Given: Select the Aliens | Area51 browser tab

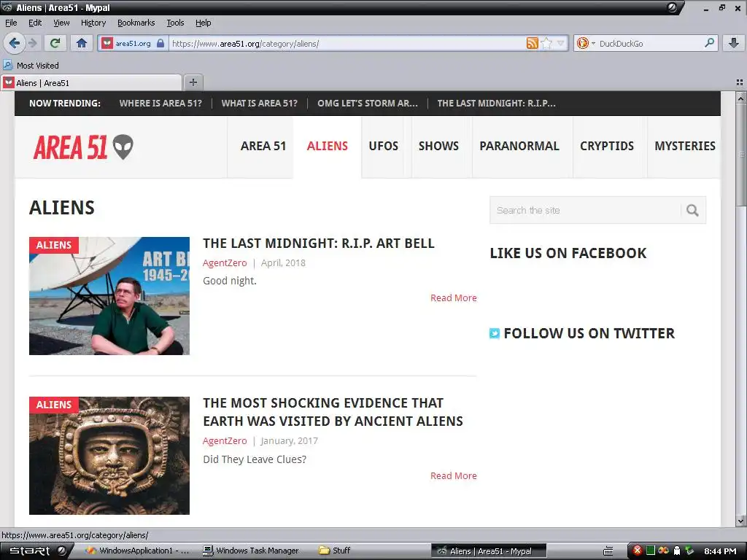Looking at the screenshot, I should pos(91,83).
